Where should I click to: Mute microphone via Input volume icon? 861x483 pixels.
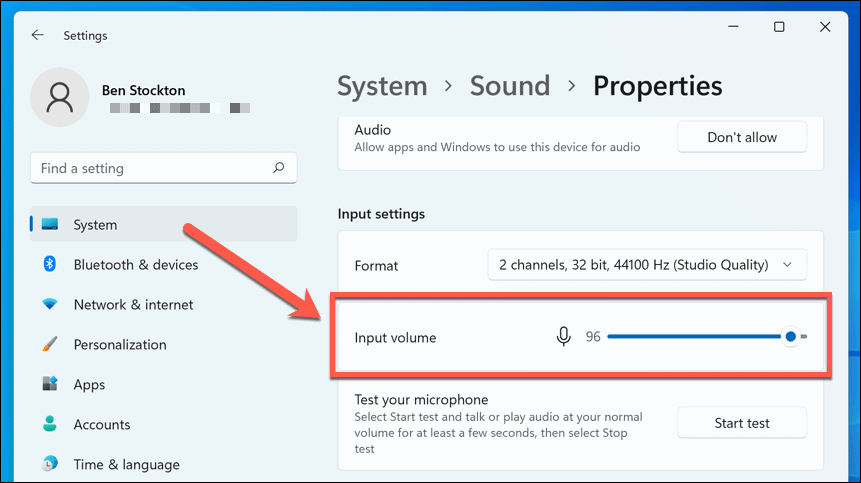[564, 337]
